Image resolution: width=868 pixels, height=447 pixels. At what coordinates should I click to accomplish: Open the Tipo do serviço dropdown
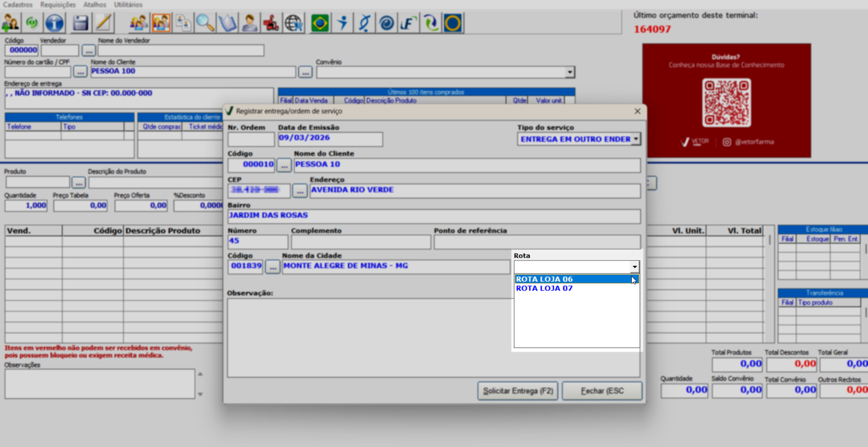point(636,139)
